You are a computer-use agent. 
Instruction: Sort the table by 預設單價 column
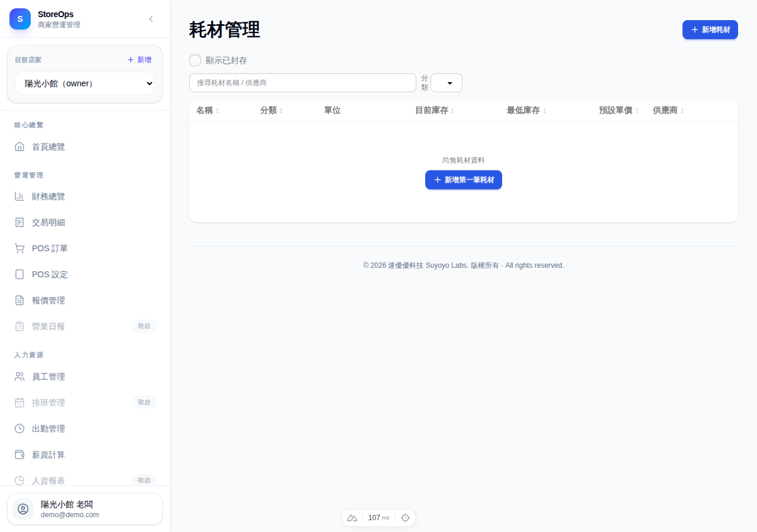pos(619,111)
